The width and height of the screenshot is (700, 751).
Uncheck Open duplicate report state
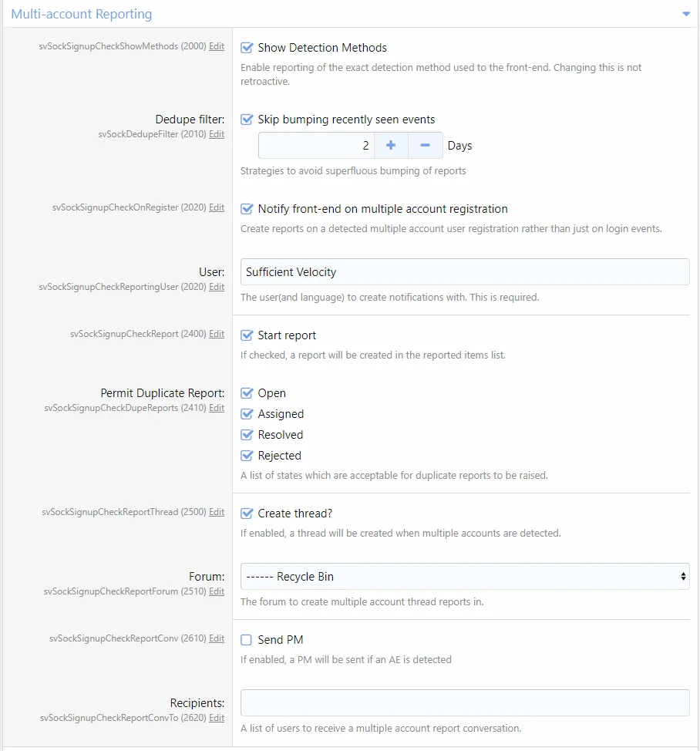[247, 393]
